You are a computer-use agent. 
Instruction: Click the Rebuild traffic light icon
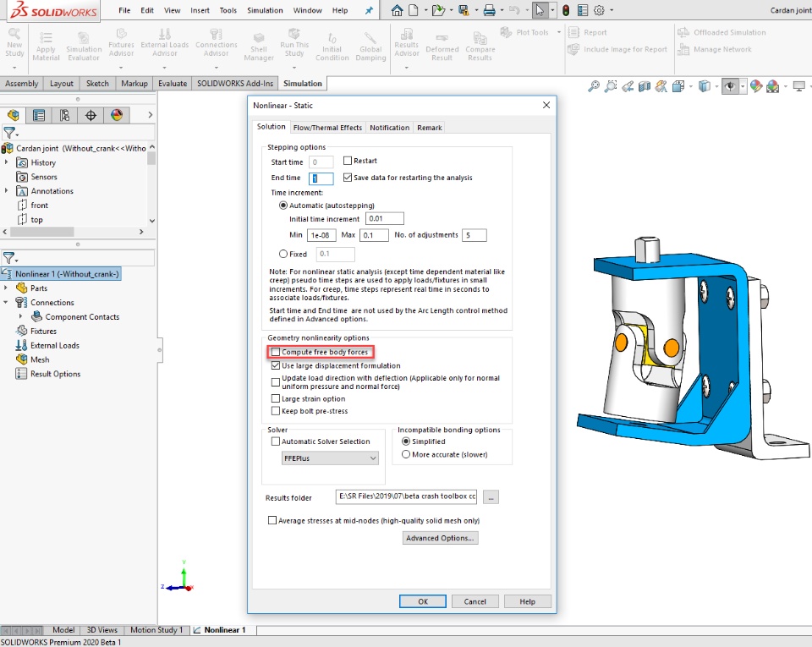click(566, 10)
